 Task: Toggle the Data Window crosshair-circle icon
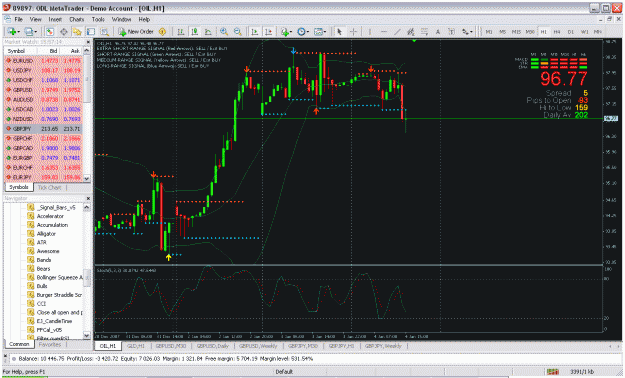pos(63,32)
